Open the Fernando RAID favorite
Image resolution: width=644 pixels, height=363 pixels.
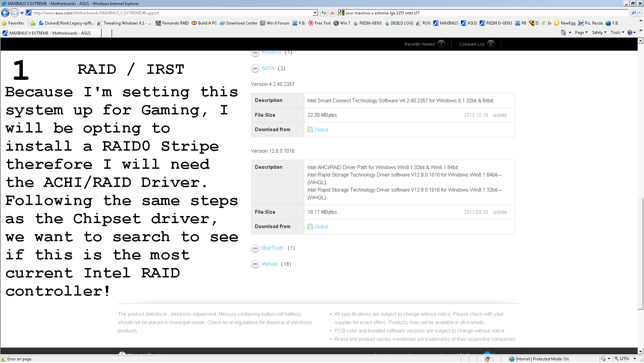pyautogui.click(x=172, y=23)
